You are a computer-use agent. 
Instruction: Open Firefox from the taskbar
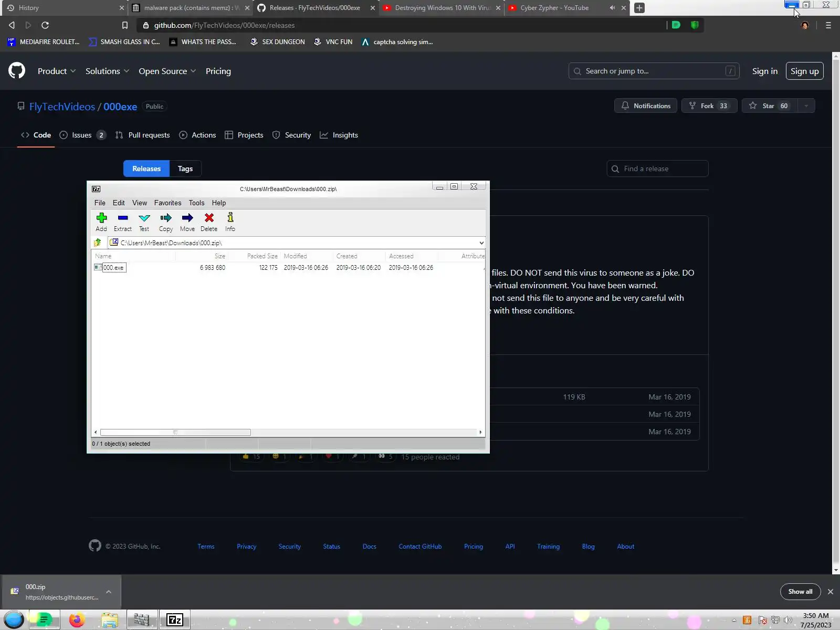pos(77,620)
